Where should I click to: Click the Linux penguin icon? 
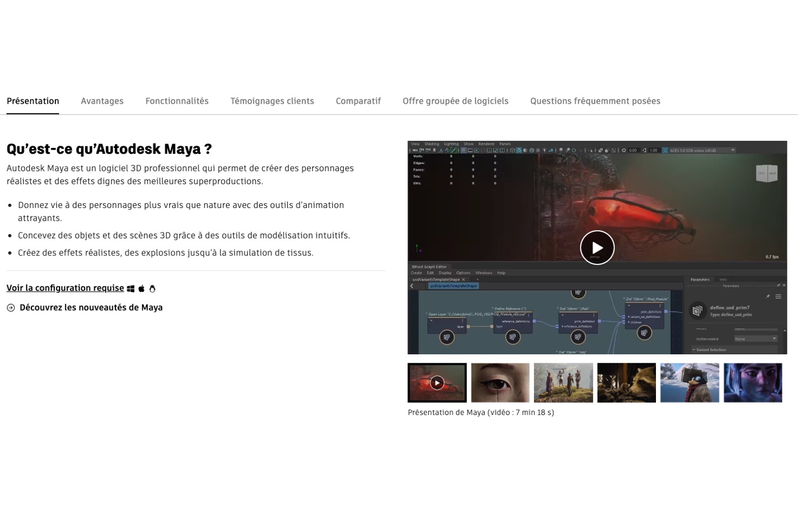coord(152,288)
